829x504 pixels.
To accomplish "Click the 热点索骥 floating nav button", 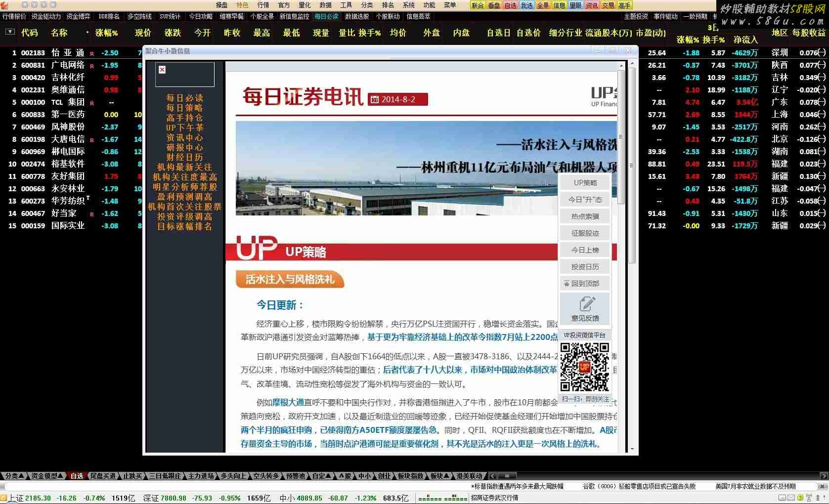I will 585,216.
